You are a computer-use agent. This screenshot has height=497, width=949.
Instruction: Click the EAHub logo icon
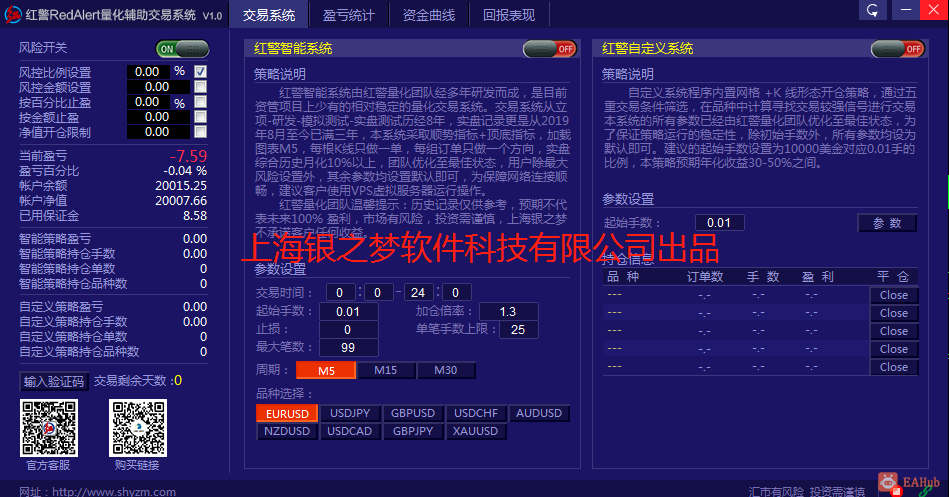[x=888, y=482]
